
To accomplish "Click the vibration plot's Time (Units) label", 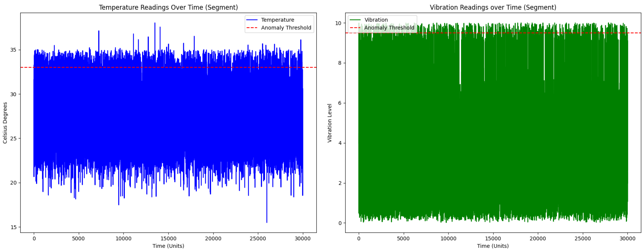I will click(493, 246).
